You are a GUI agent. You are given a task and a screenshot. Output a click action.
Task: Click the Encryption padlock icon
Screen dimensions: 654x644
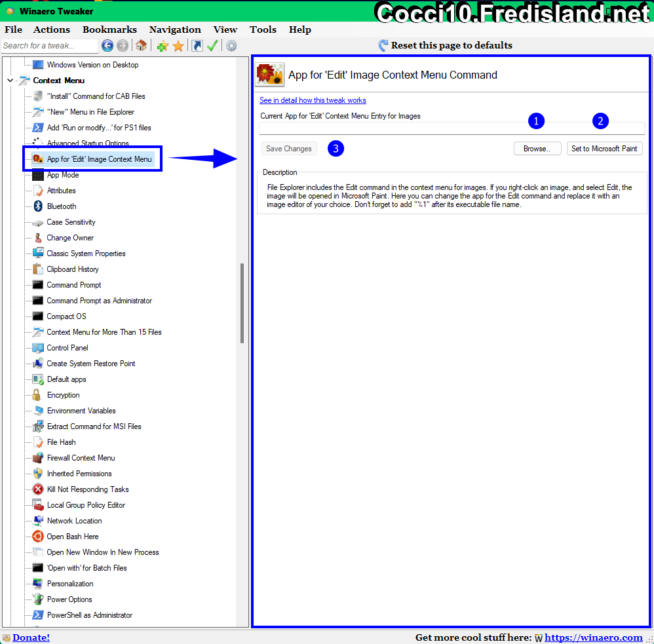[37, 395]
